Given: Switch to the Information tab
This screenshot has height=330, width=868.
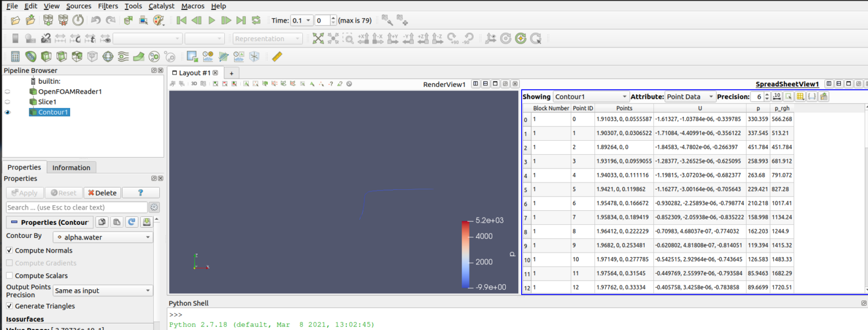Looking at the screenshot, I should click(71, 167).
